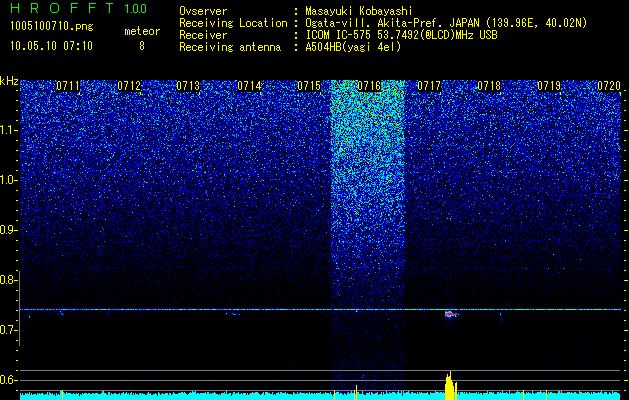
Task: Select the filename 1005100710.png
Action: pyautogui.click(x=52, y=26)
